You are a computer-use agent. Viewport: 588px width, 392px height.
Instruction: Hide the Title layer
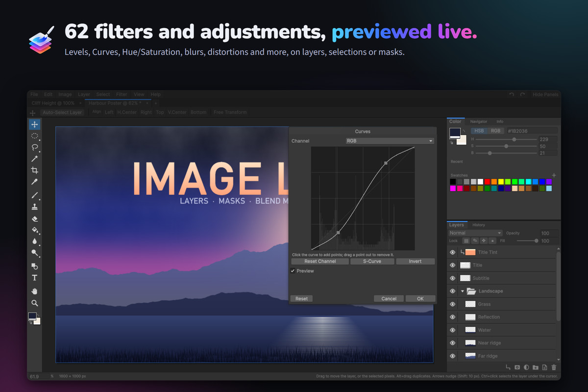pyautogui.click(x=453, y=265)
